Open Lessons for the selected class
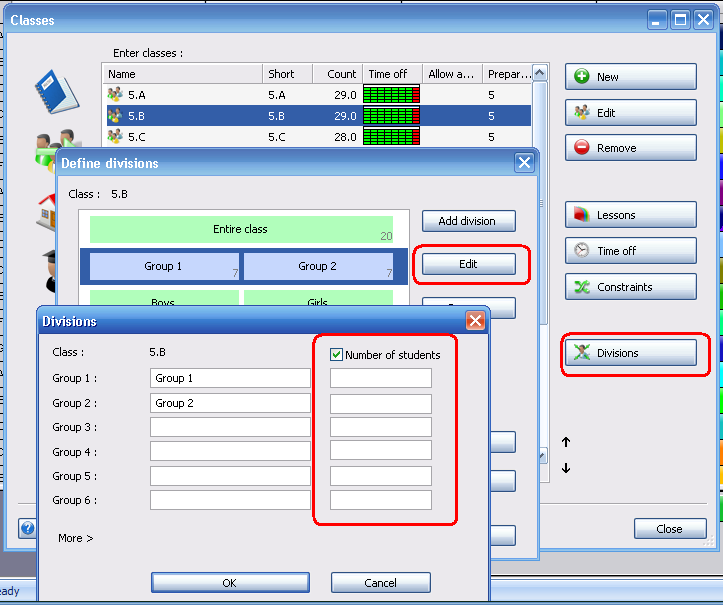 pyautogui.click(x=630, y=215)
